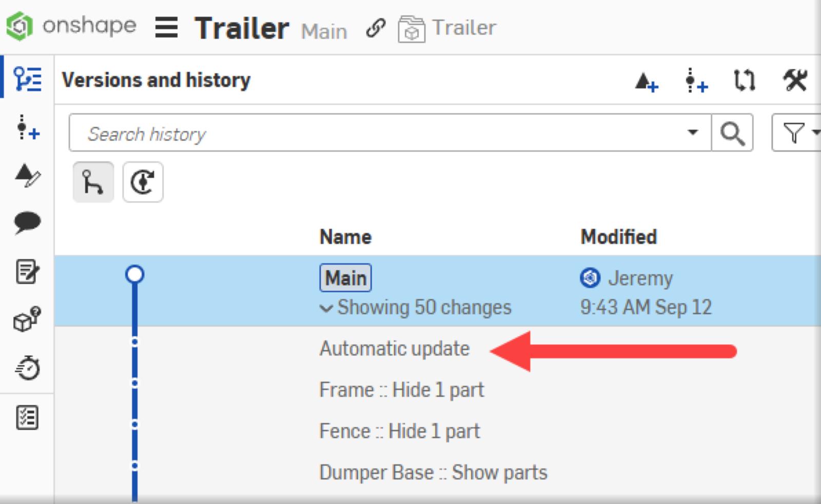Click the Onshape logo icon
Viewport: 821px width, 504px height.
(x=19, y=27)
